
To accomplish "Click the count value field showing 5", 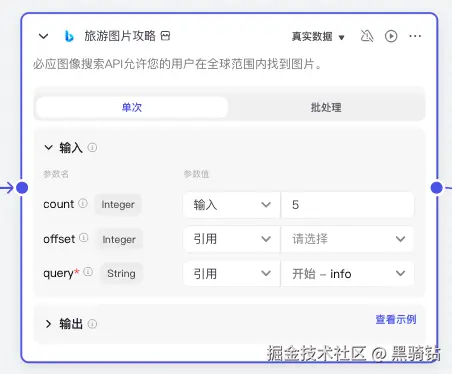I will tap(347, 205).
